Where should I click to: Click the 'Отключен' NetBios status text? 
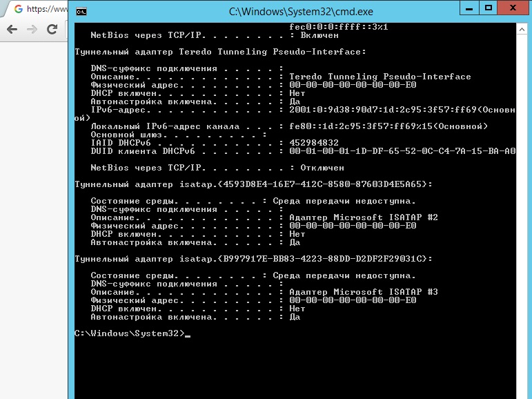(322, 168)
